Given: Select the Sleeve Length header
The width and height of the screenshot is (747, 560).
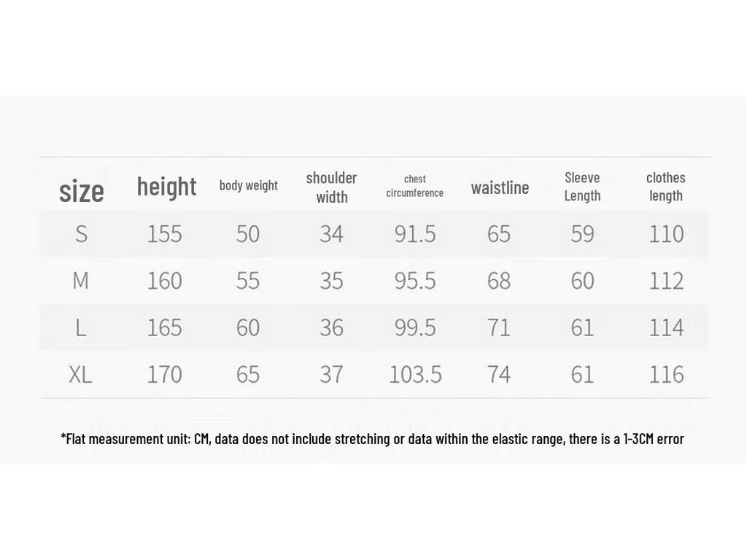Looking at the screenshot, I should point(582,187).
